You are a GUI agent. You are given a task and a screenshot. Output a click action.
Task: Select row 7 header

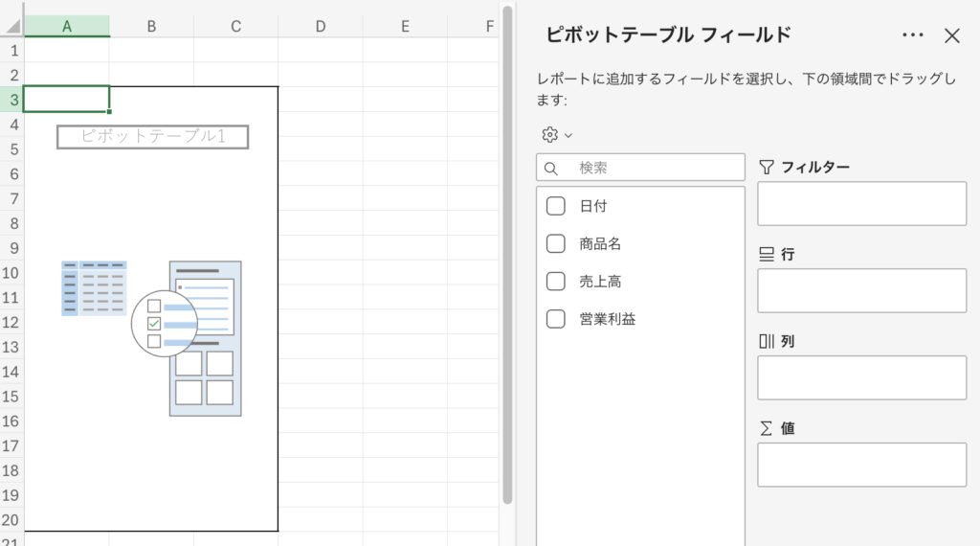(x=12, y=199)
